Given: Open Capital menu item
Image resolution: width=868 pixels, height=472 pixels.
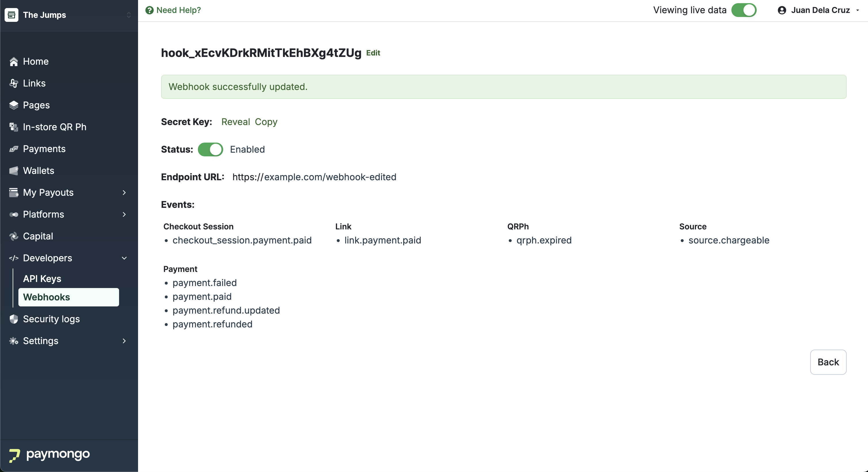Looking at the screenshot, I should click(x=38, y=236).
